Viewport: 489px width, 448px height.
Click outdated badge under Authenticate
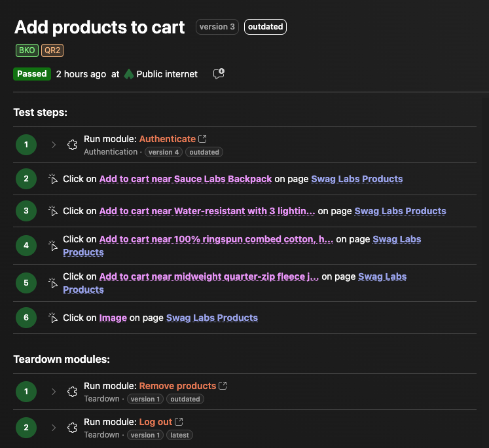click(x=204, y=152)
